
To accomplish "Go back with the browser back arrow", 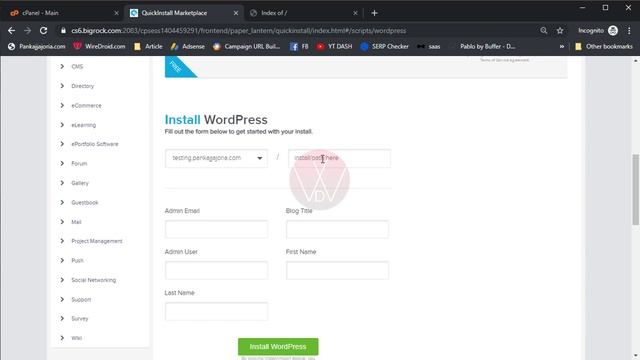I will pyautogui.click(x=11, y=31).
